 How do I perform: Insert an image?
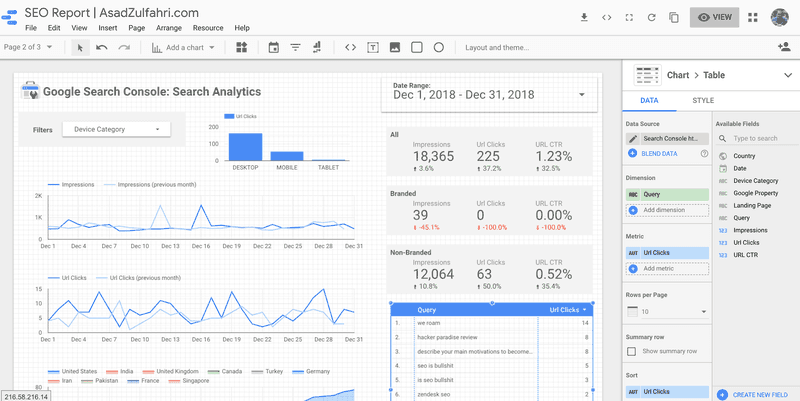394,47
